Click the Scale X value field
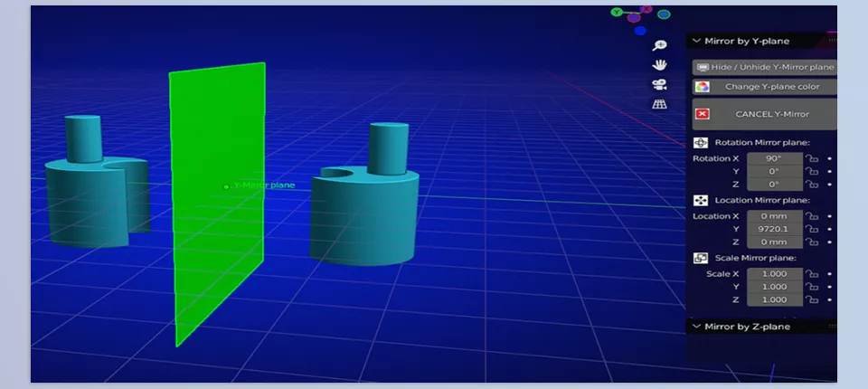868x389 pixels. (774, 274)
